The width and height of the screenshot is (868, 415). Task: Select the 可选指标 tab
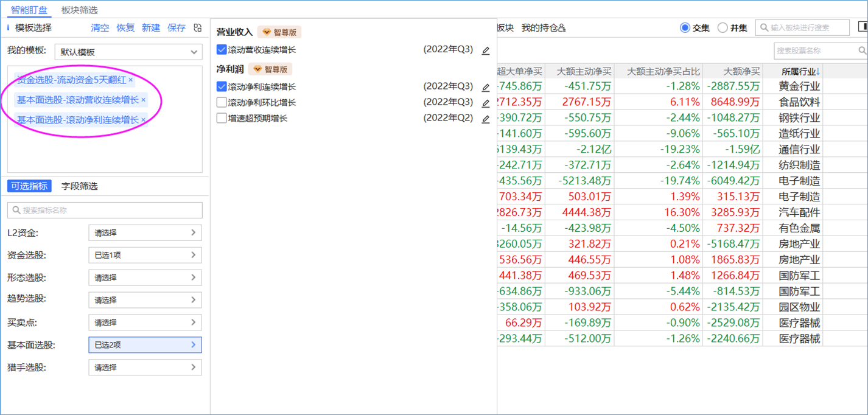pos(29,186)
